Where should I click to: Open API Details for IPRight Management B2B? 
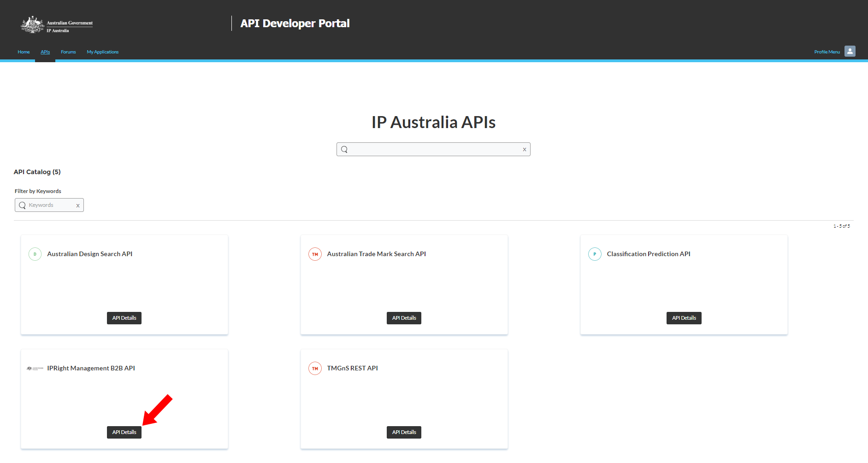(124, 433)
